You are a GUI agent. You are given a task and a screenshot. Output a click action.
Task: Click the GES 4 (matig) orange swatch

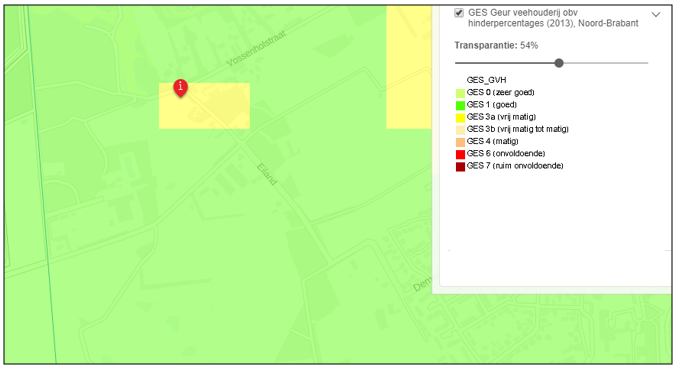pos(460,142)
